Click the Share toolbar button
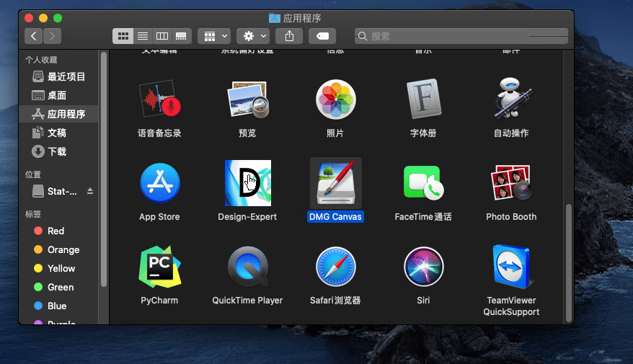633x364 pixels. tap(289, 36)
